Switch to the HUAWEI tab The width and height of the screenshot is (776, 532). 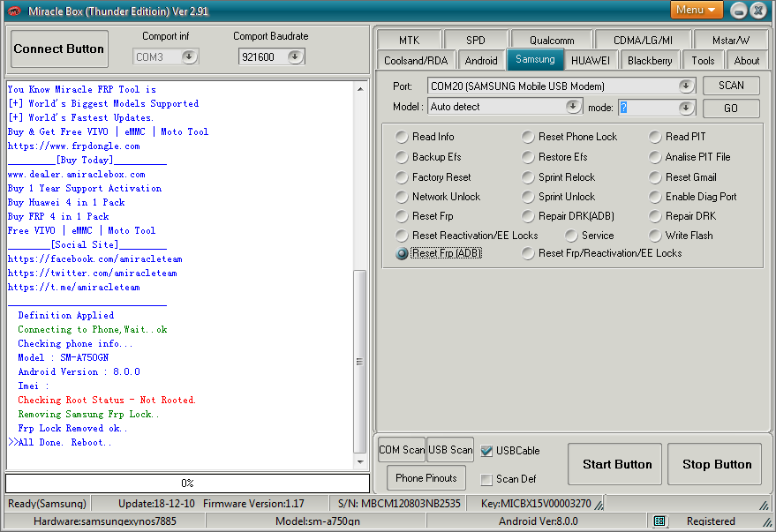point(591,60)
